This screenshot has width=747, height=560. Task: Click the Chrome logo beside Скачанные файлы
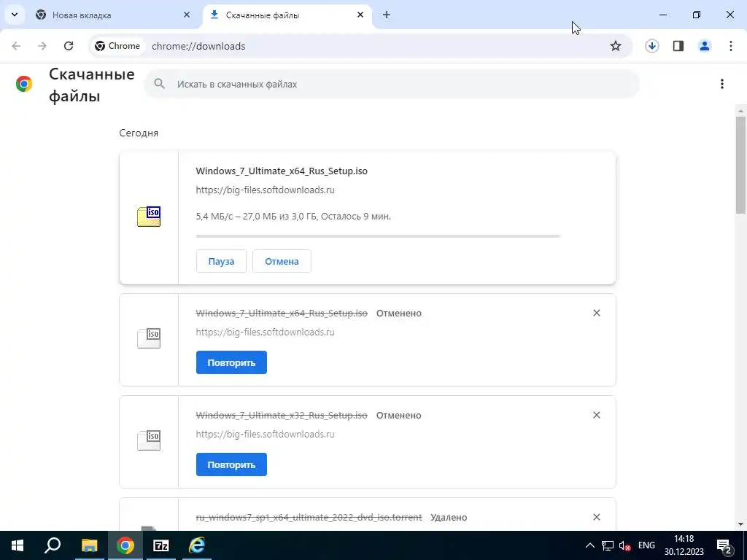point(24,84)
